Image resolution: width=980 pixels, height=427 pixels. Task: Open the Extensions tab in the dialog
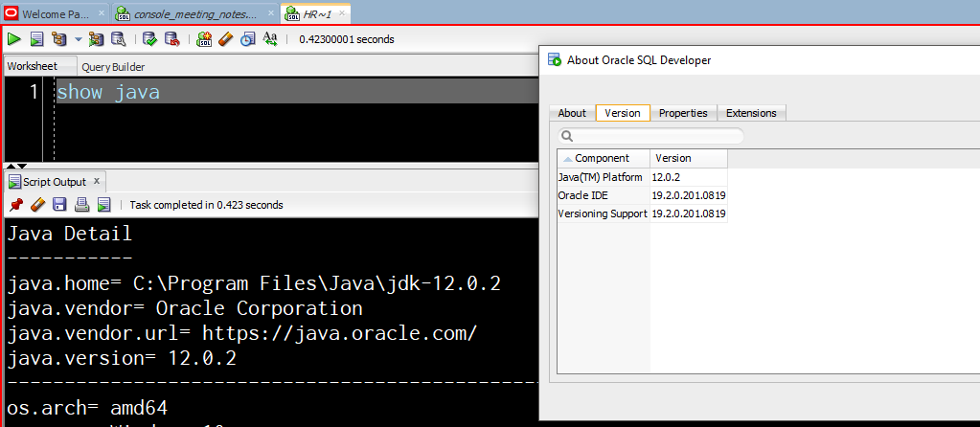click(x=751, y=113)
